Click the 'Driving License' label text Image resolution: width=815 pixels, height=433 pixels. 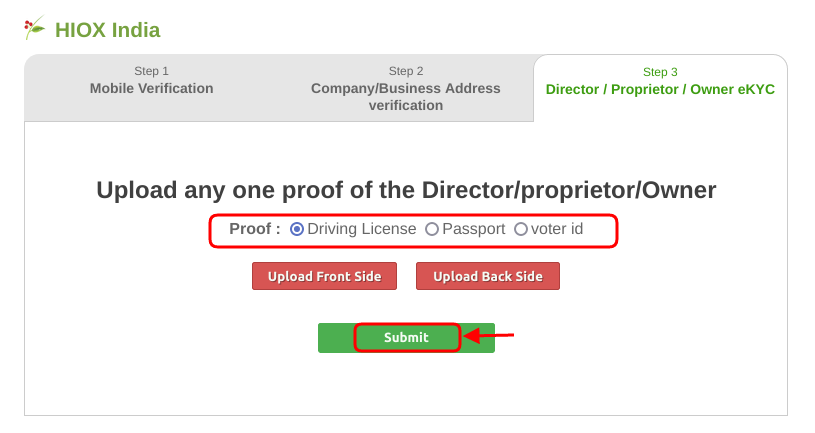tap(361, 229)
